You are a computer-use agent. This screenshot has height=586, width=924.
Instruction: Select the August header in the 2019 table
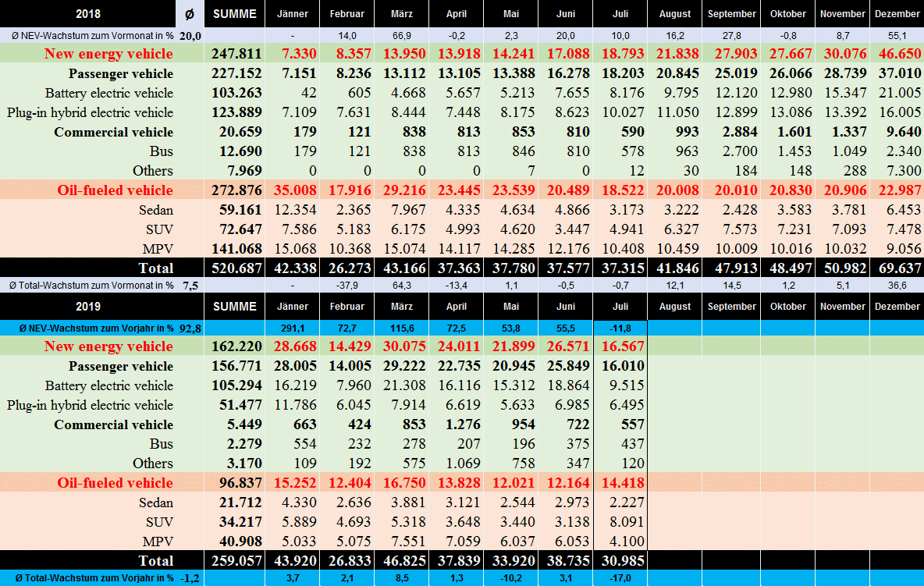click(x=675, y=306)
